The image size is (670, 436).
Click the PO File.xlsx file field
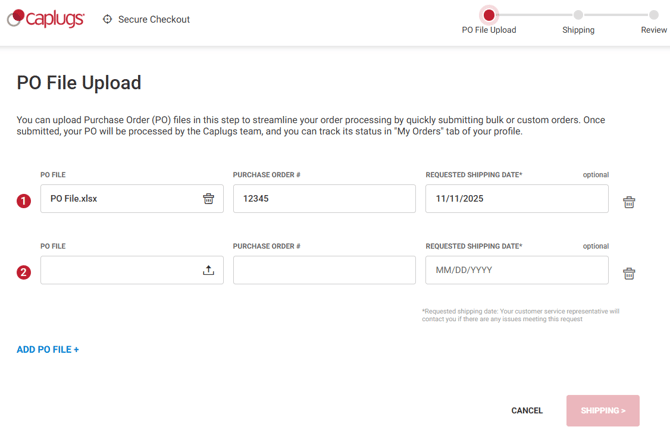120,199
